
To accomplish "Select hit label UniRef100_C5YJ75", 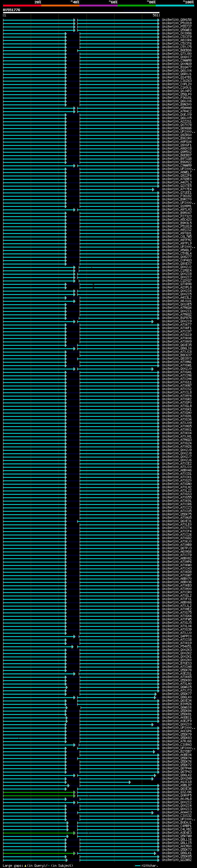I will [x=177, y=47].
